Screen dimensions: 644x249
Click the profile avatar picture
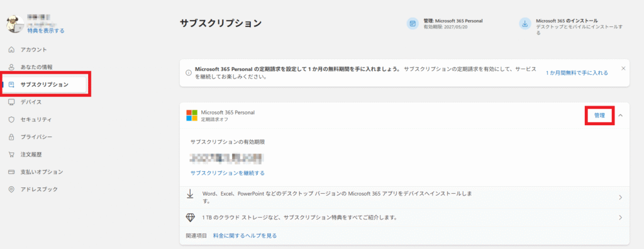point(15,24)
